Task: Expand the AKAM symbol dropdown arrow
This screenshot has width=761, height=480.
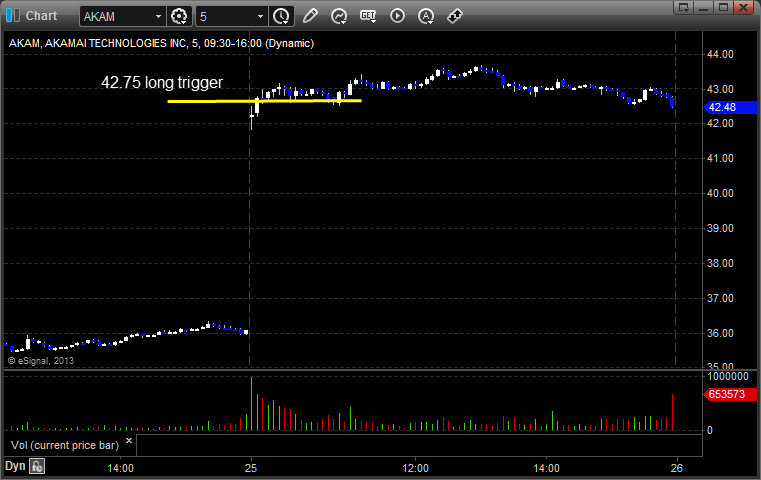Action: click(x=158, y=17)
